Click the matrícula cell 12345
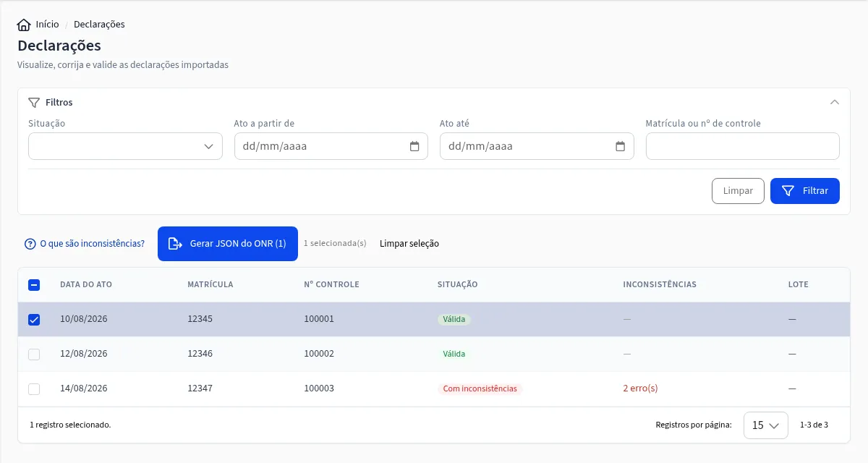The image size is (868, 463). coord(200,319)
